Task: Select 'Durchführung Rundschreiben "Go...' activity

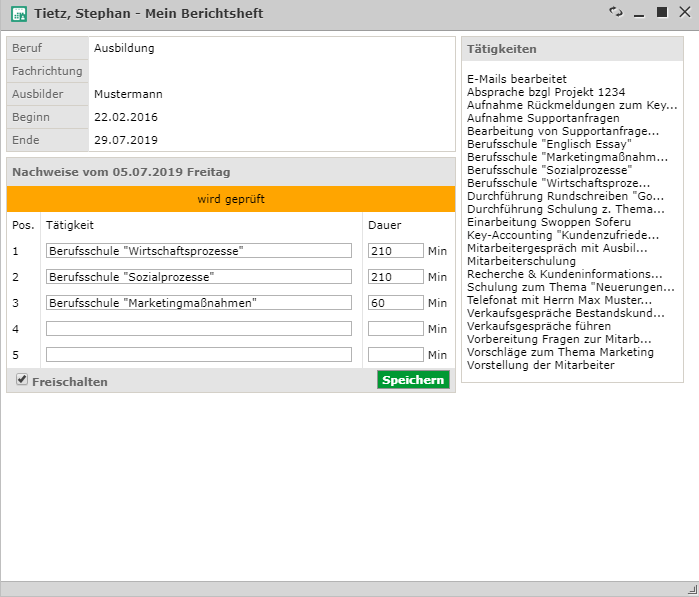Action: coord(565,196)
